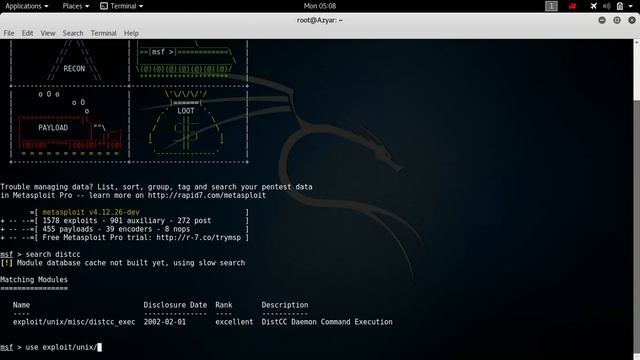640x360 pixels.
Task: Click the LOOT ASCII art label
Action: (x=186, y=111)
